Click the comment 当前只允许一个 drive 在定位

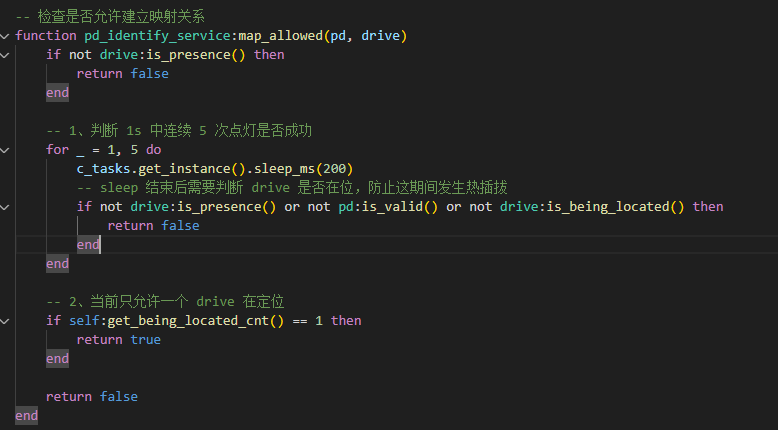tap(165, 302)
